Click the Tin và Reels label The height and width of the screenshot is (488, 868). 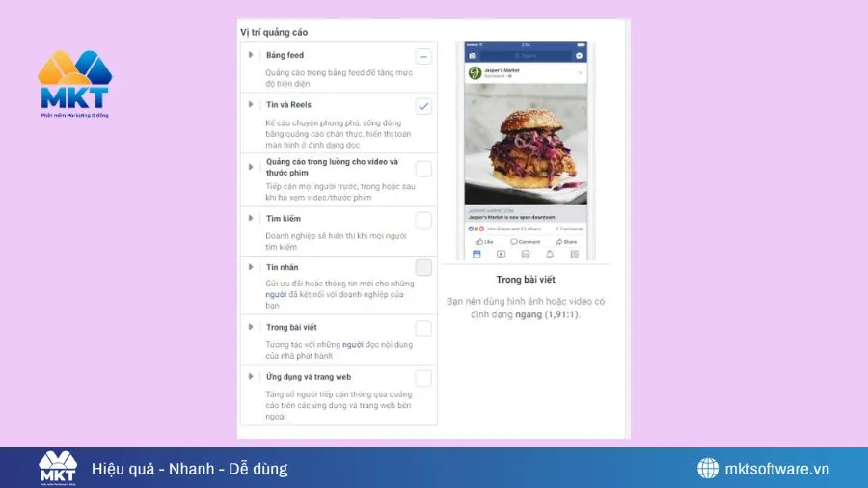tap(288, 104)
